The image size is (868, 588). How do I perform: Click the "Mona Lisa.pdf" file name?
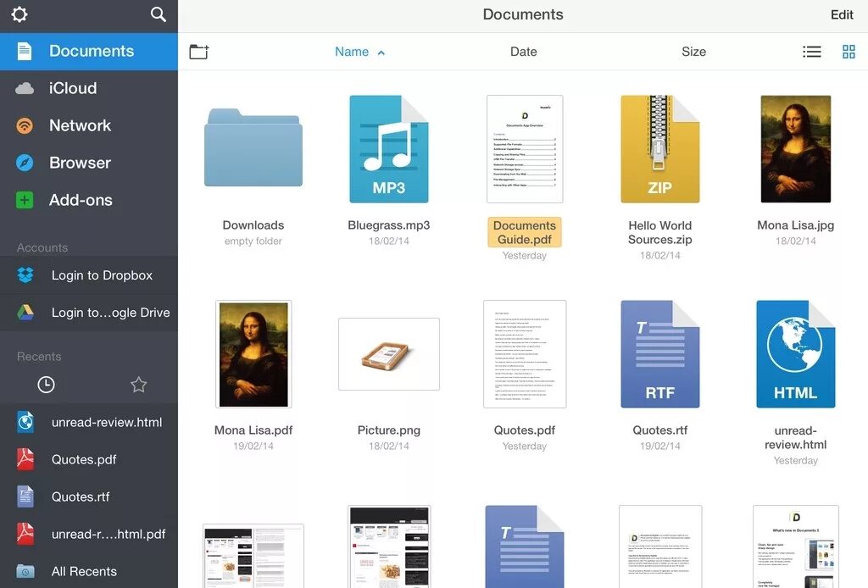[253, 430]
